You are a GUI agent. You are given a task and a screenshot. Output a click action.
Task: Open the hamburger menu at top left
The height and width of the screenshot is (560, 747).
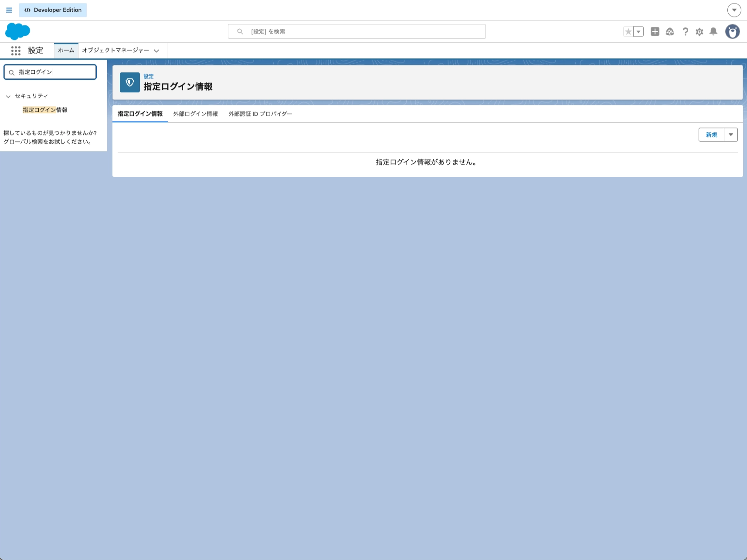9,10
